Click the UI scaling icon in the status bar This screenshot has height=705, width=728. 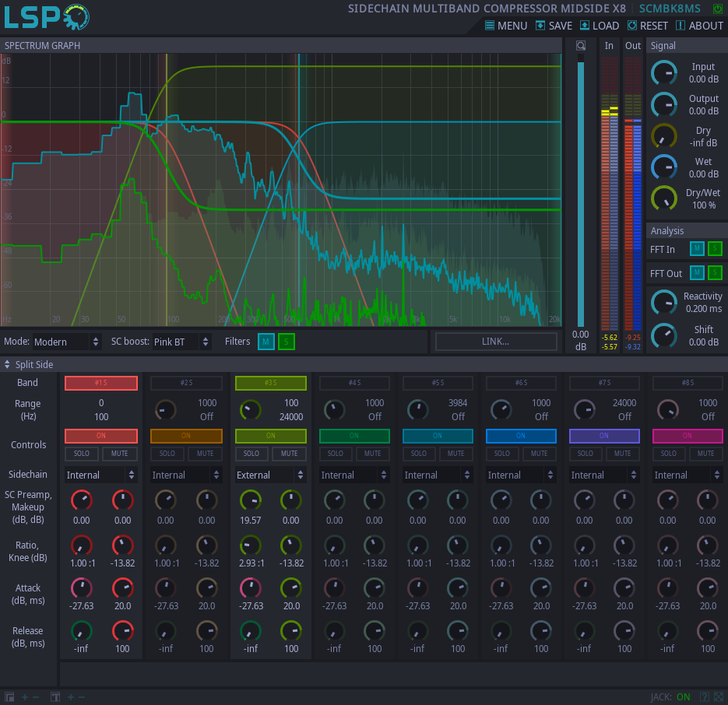[x=9, y=696]
